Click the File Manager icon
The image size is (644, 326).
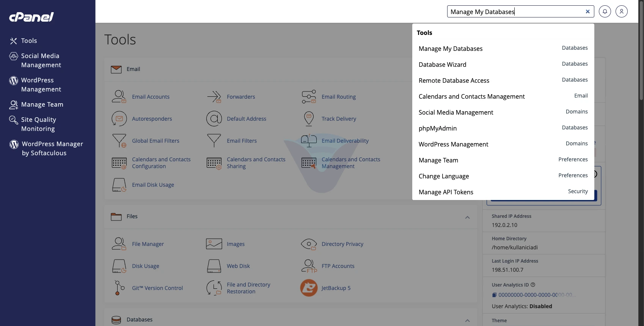119,244
